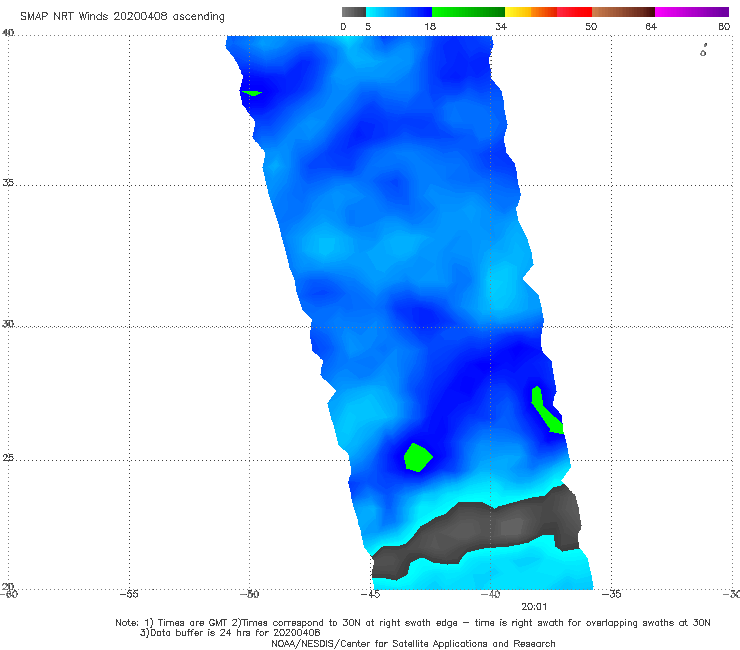
Task: Click the longitude label -35
Action: tap(611, 594)
